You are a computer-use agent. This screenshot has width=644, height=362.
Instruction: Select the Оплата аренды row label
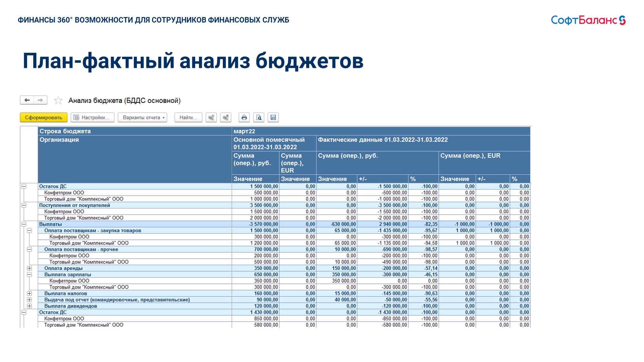(x=63, y=268)
